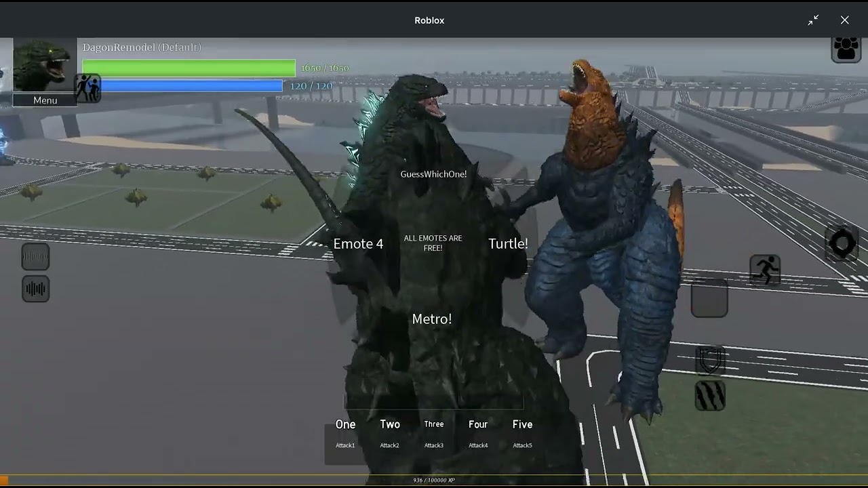
Task: Open the player list people icon
Action: [846, 48]
